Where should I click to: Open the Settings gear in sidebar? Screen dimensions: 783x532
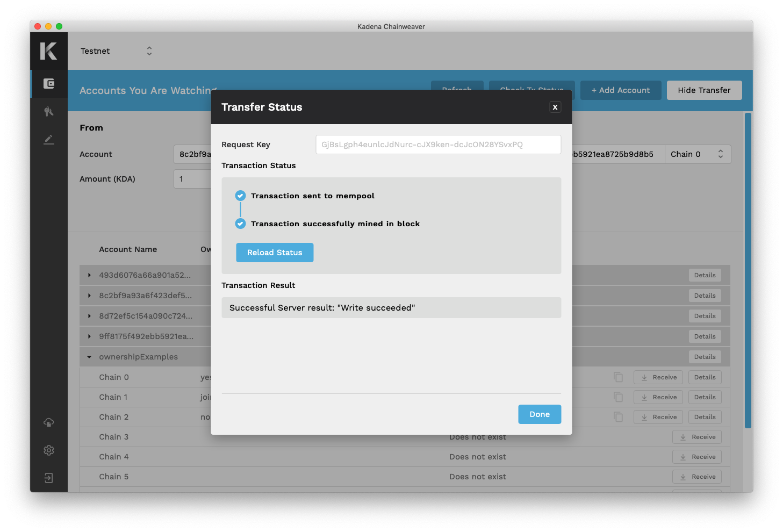pyautogui.click(x=49, y=450)
